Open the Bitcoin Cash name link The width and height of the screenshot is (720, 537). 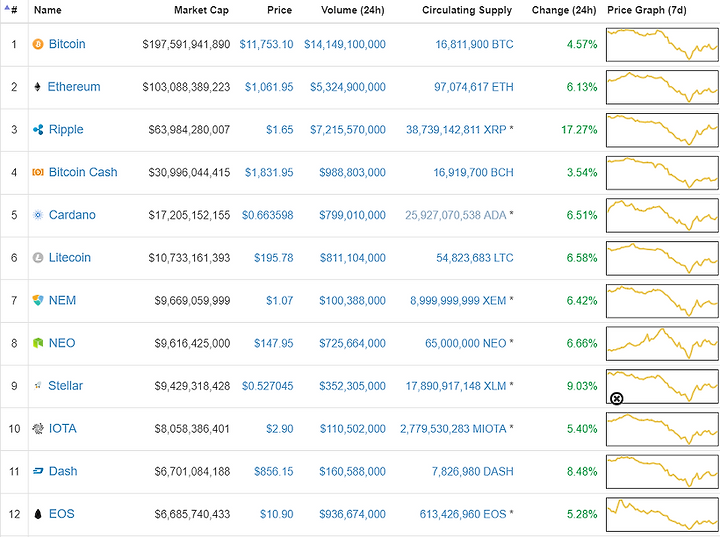click(x=83, y=172)
